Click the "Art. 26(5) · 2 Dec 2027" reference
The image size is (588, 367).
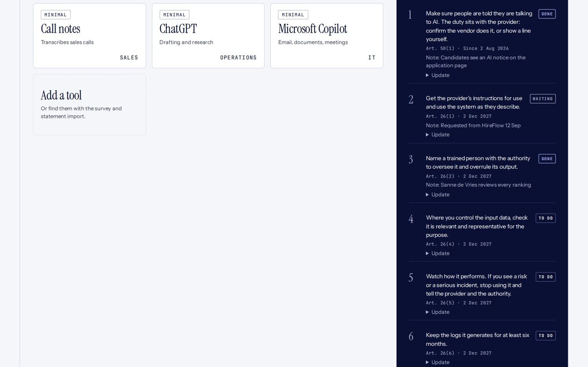click(x=459, y=303)
